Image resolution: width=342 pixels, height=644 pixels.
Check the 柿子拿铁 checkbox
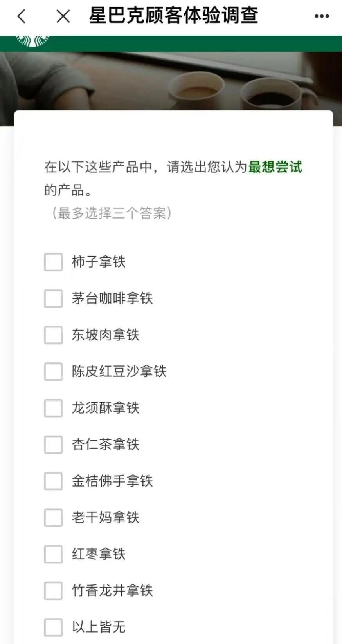click(53, 262)
